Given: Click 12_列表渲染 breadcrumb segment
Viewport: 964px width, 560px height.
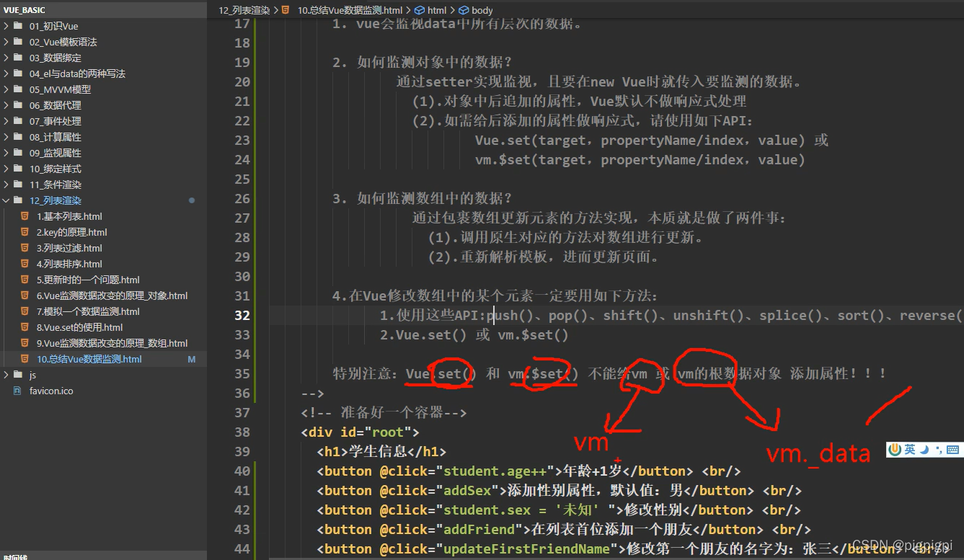Looking at the screenshot, I should (x=244, y=10).
